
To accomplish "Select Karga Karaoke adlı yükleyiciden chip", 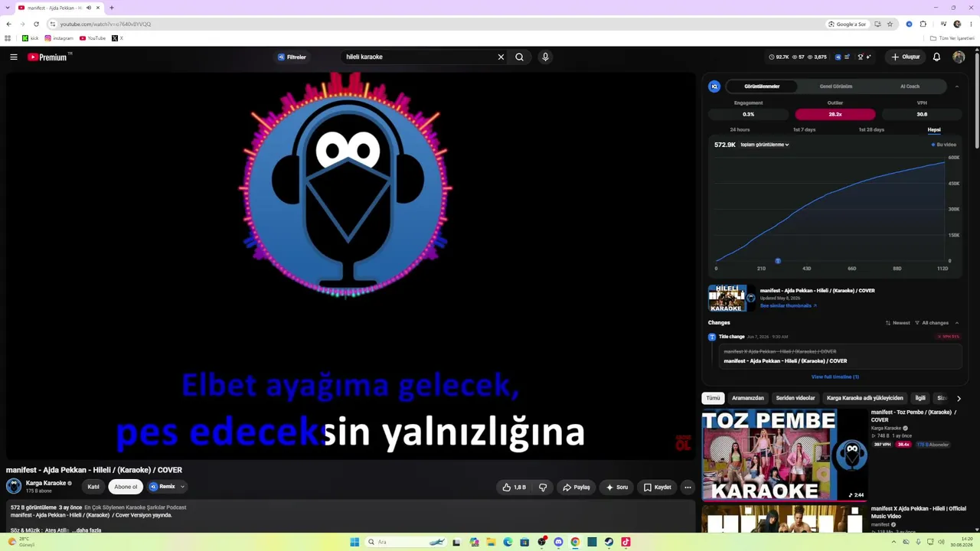I will tap(865, 399).
